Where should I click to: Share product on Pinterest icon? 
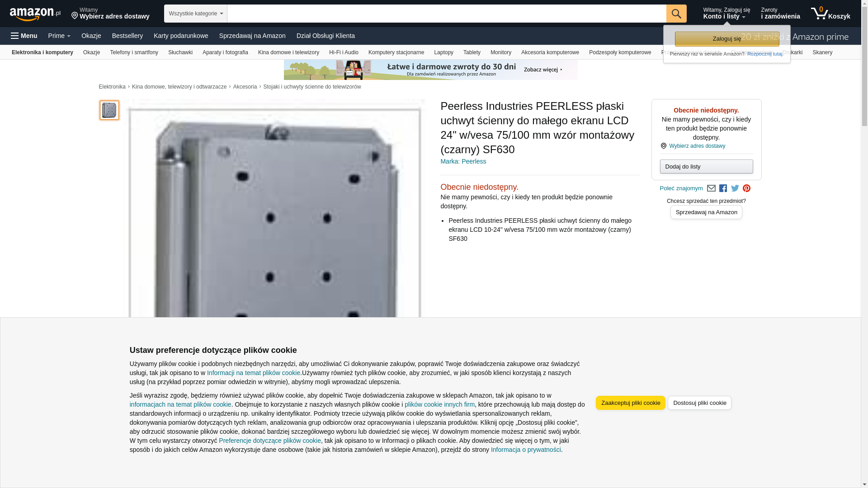(746, 188)
